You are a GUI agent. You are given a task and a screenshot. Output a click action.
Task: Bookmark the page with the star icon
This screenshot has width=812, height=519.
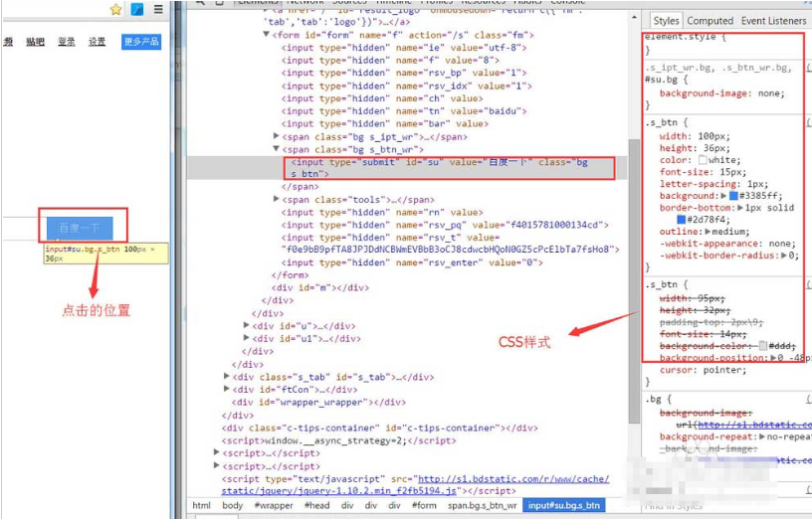click(x=116, y=9)
